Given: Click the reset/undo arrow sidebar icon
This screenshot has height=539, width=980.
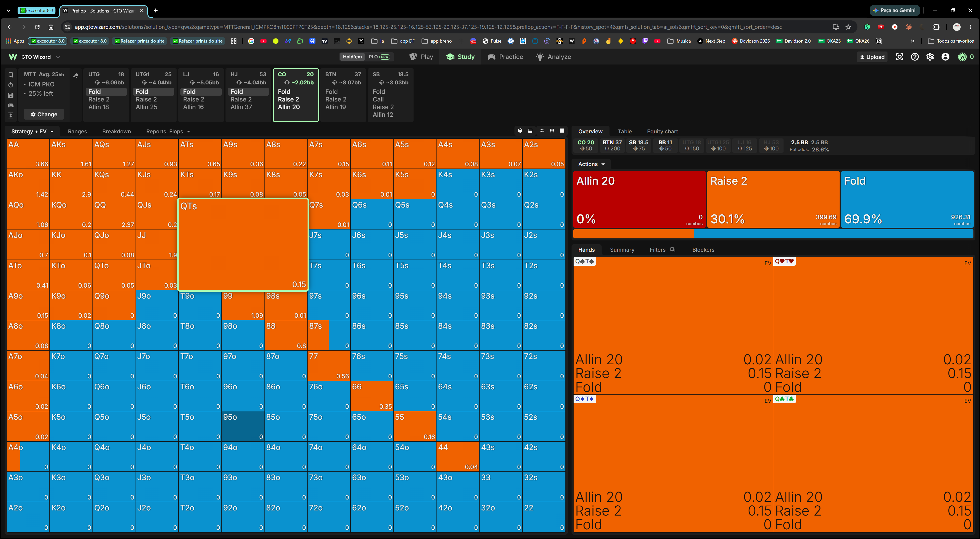Looking at the screenshot, I should point(11,85).
